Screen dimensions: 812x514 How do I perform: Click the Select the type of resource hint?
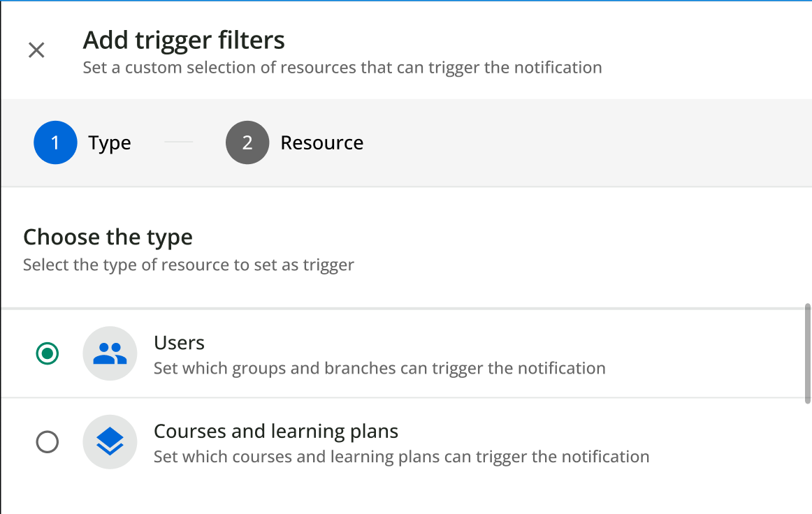189,265
